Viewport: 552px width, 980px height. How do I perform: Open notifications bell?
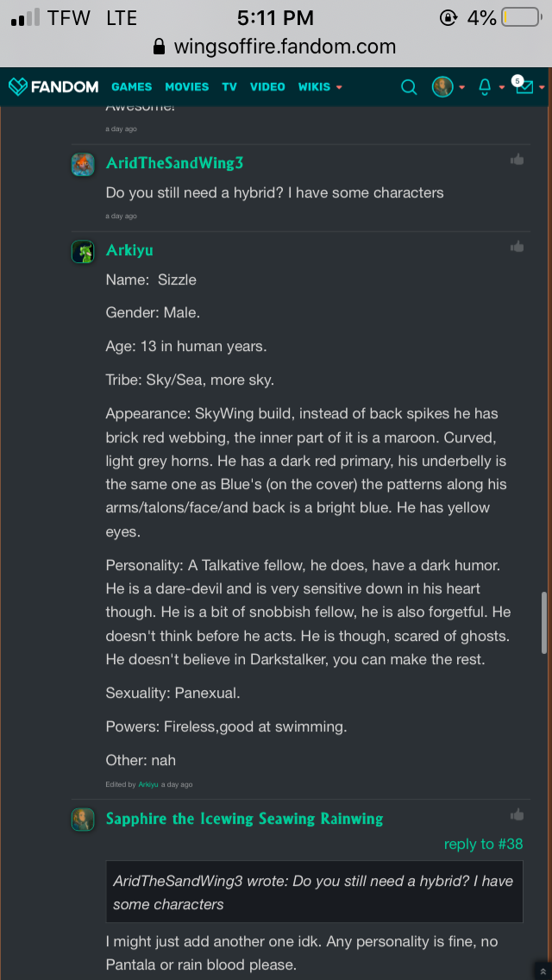click(x=485, y=87)
